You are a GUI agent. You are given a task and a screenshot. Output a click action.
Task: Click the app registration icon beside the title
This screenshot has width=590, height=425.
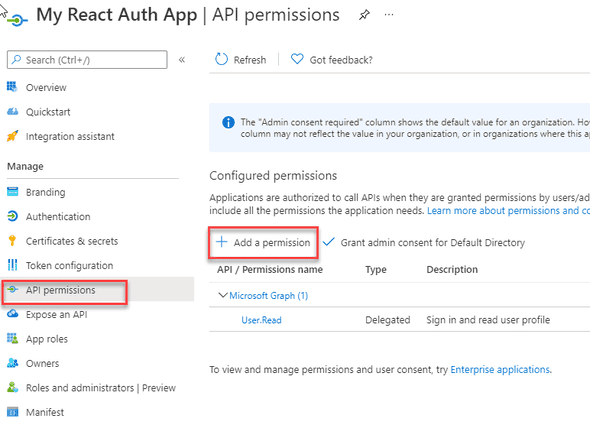coord(17,19)
